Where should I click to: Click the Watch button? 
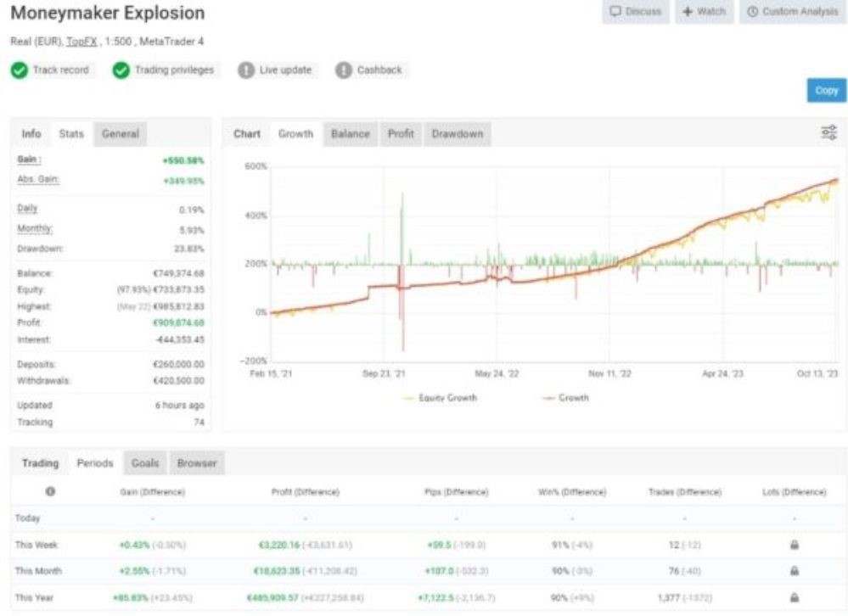(705, 11)
